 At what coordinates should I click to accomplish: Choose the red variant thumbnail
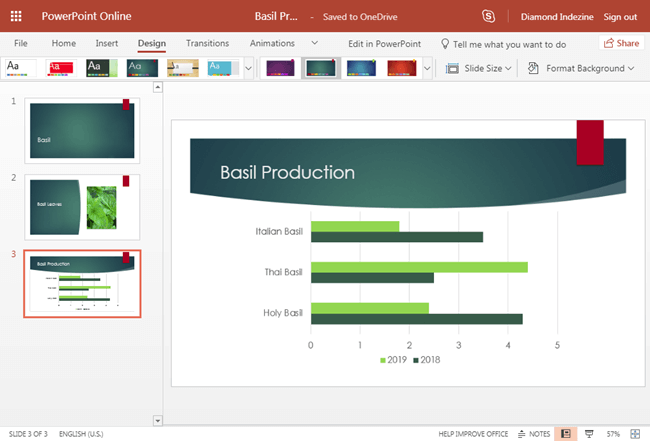[x=403, y=68]
